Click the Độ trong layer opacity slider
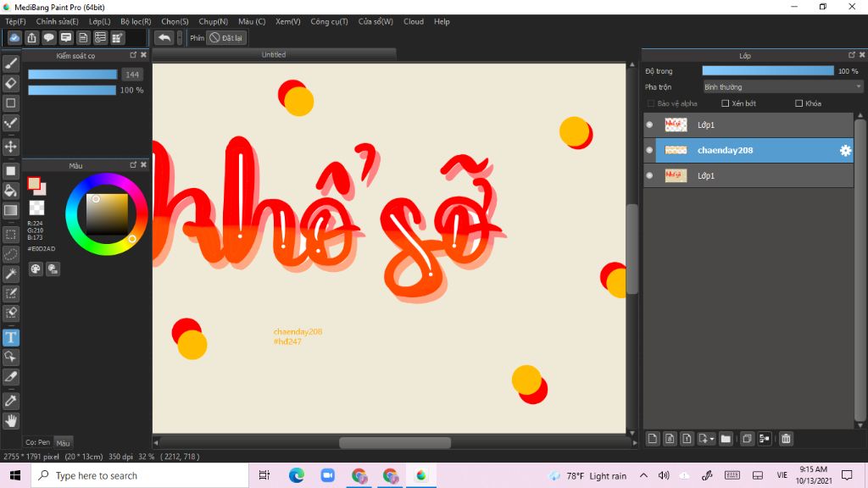The height and width of the screenshot is (488, 868). [x=768, y=70]
